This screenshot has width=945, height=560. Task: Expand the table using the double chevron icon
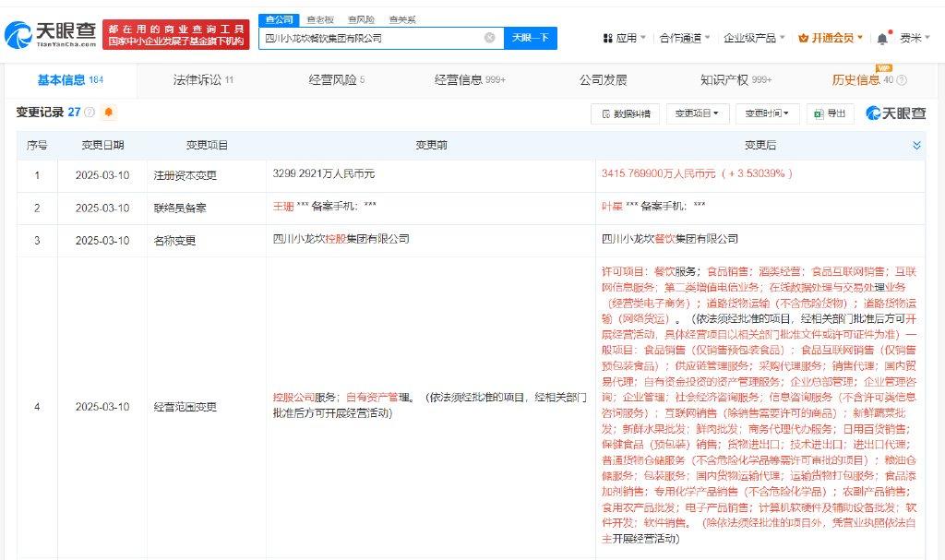(916, 145)
